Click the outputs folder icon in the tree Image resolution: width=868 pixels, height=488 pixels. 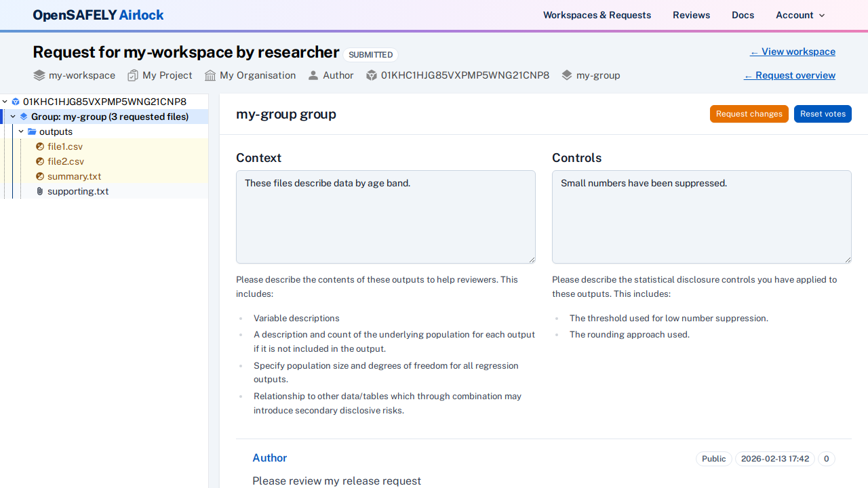[32, 131]
